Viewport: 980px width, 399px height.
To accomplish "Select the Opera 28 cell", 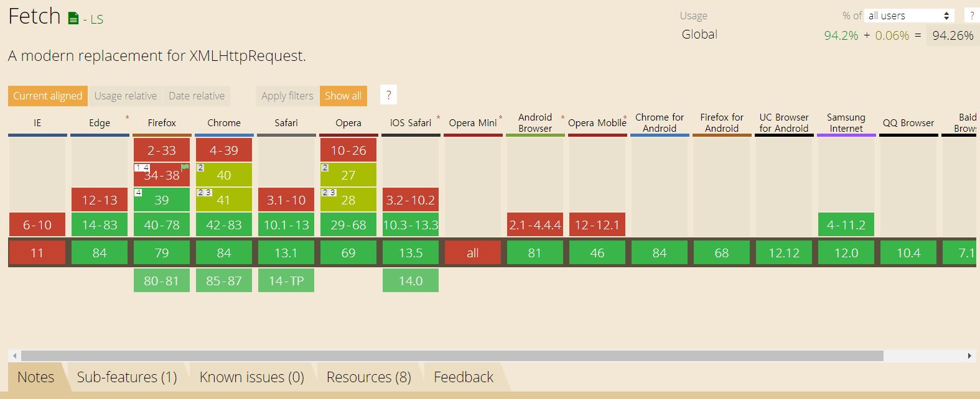I will point(348,199).
